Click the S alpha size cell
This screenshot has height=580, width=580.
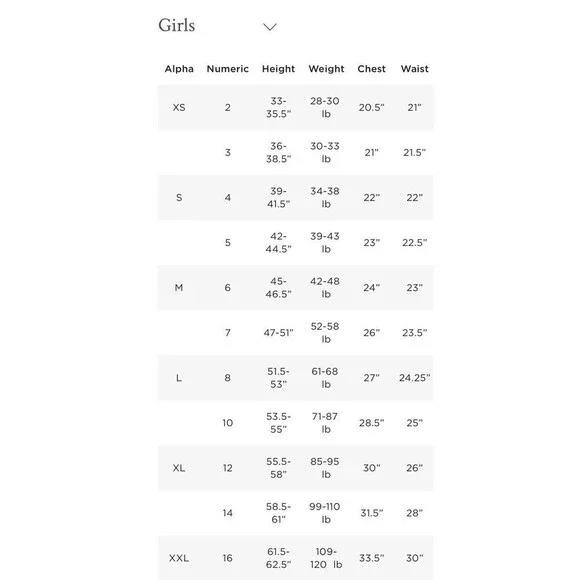pos(179,198)
